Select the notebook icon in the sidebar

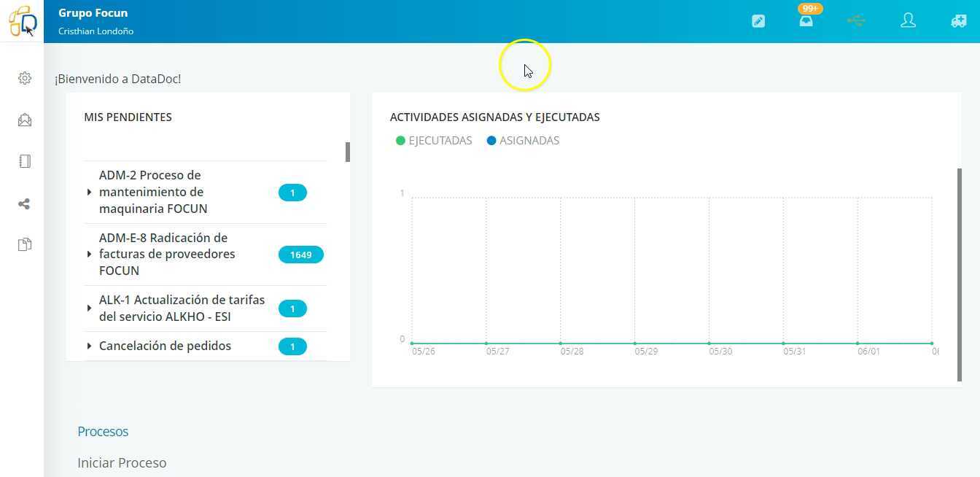[25, 161]
